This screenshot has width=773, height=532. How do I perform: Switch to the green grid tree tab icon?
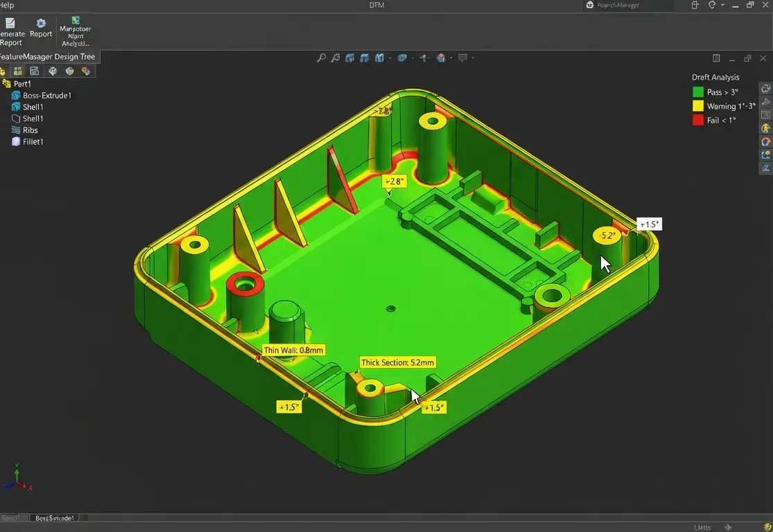click(x=18, y=71)
